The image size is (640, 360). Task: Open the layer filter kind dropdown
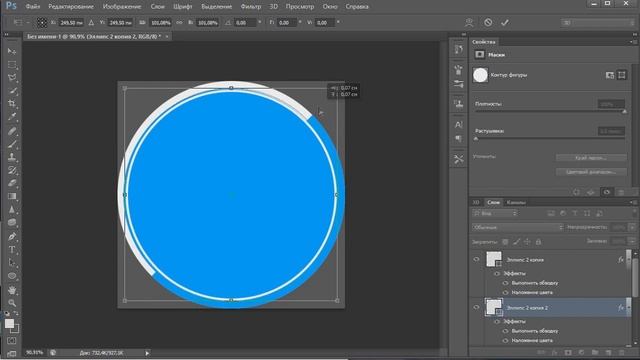495,213
